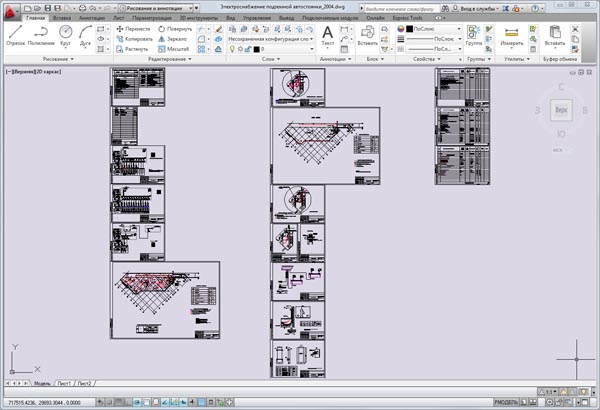Expand the Редактирование panel
This screenshot has width=600, height=410.
148,60
